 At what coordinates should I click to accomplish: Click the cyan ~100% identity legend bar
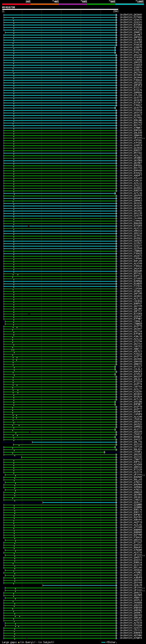pyautogui.click(x=130, y=4)
